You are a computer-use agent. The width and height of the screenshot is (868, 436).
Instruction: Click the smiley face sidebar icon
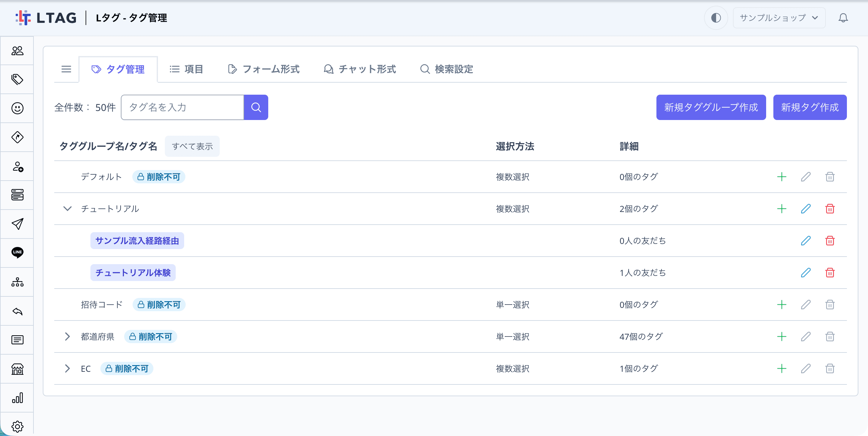[x=17, y=108]
